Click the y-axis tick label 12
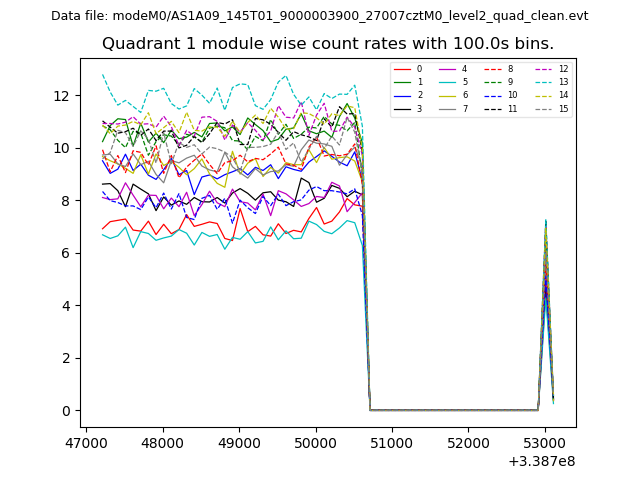 click(x=60, y=96)
